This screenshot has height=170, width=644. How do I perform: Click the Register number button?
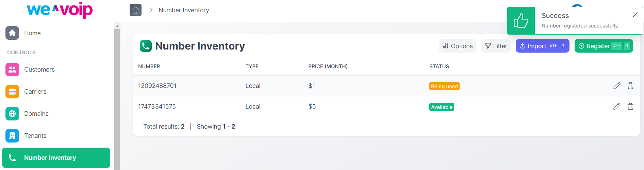(x=604, y=46)
